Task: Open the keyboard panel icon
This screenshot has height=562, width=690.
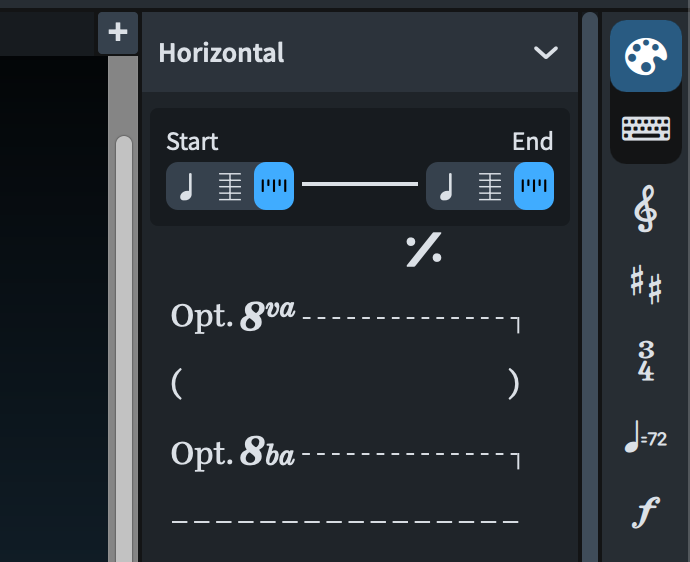Action: pos(645,129)
